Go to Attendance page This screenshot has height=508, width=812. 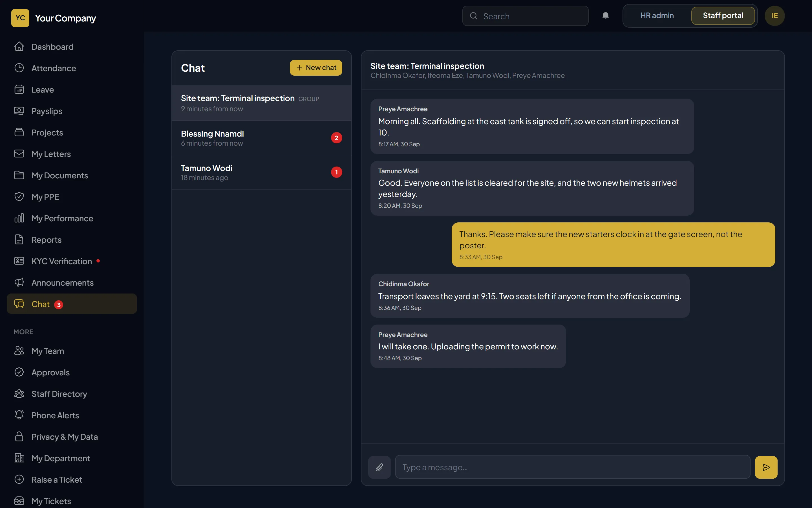click(72, 68)
